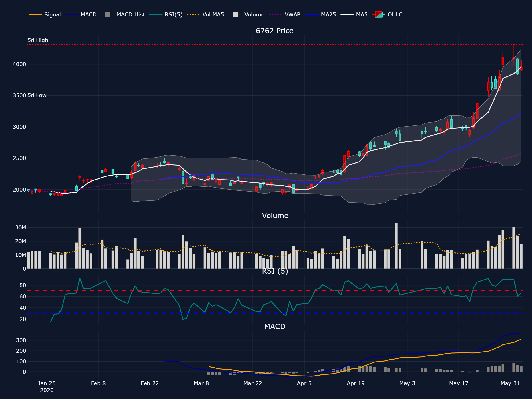The height and width of the screenshot is (399, 532).
Task: Click the "Jan 25 2026" date label
Action: tap(47, 387)
